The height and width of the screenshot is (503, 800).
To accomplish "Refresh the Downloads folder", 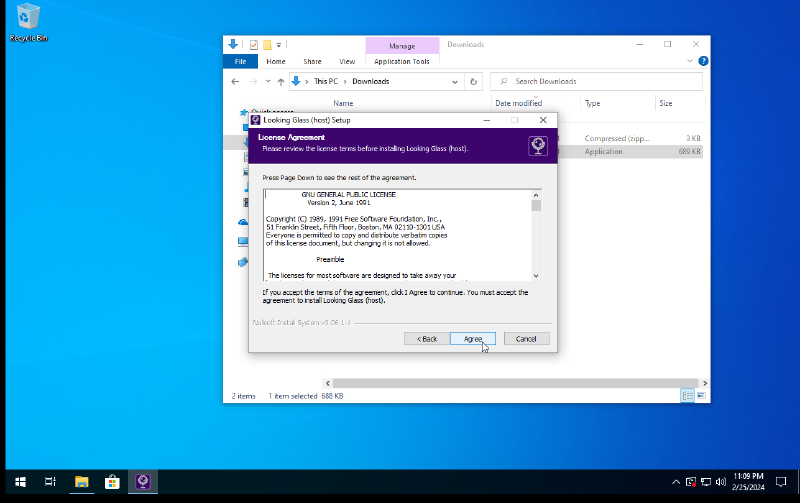I will (473, 82).
